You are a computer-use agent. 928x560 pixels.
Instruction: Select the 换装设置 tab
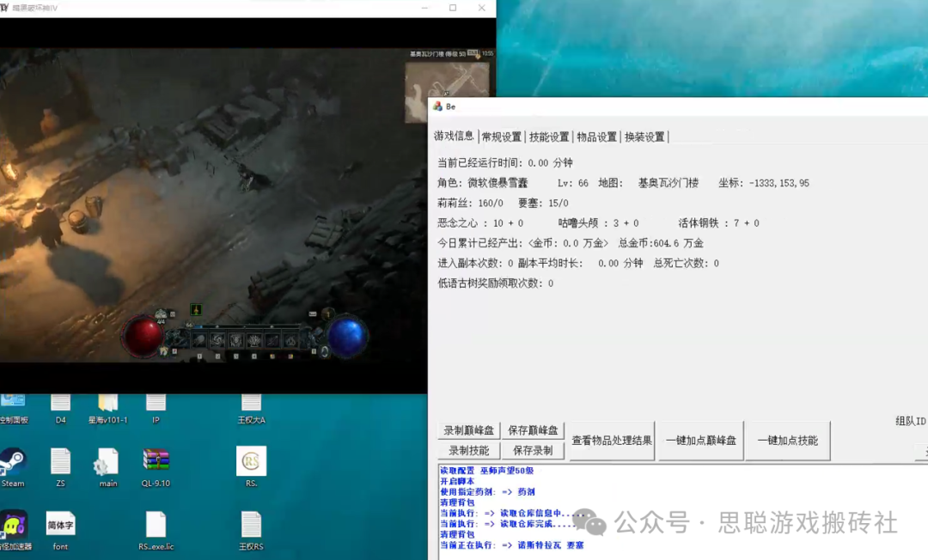pos(644,137)
